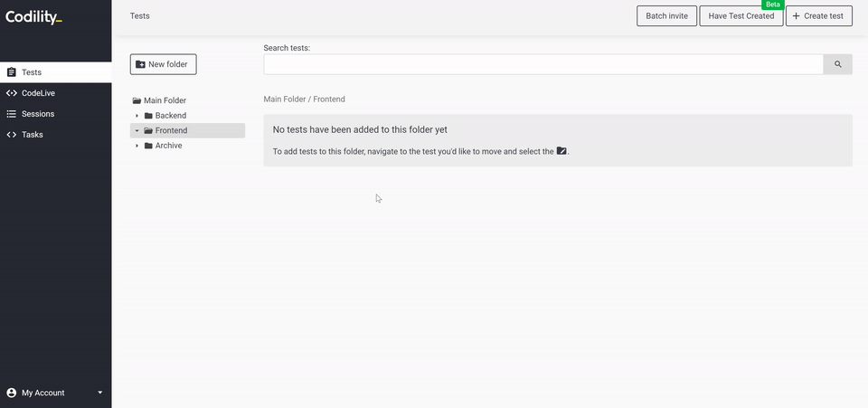This screenshot has height=408, width=868.
Task: Expand the Backend folder arrow
Action: click(x=137, y=116)
